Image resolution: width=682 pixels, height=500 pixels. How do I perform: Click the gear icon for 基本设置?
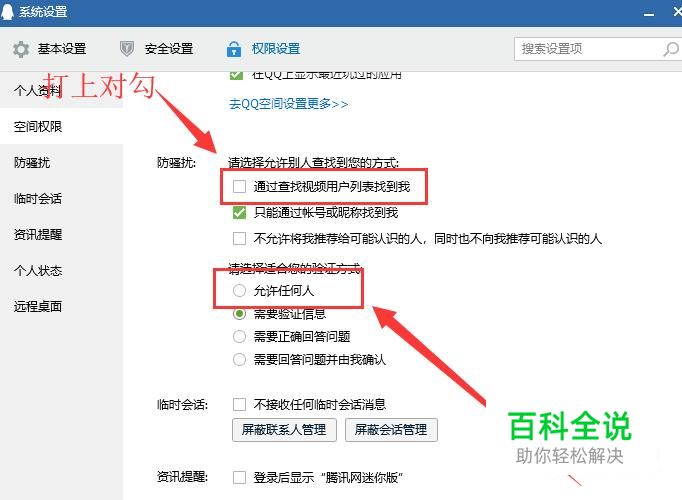click(21, 49)
